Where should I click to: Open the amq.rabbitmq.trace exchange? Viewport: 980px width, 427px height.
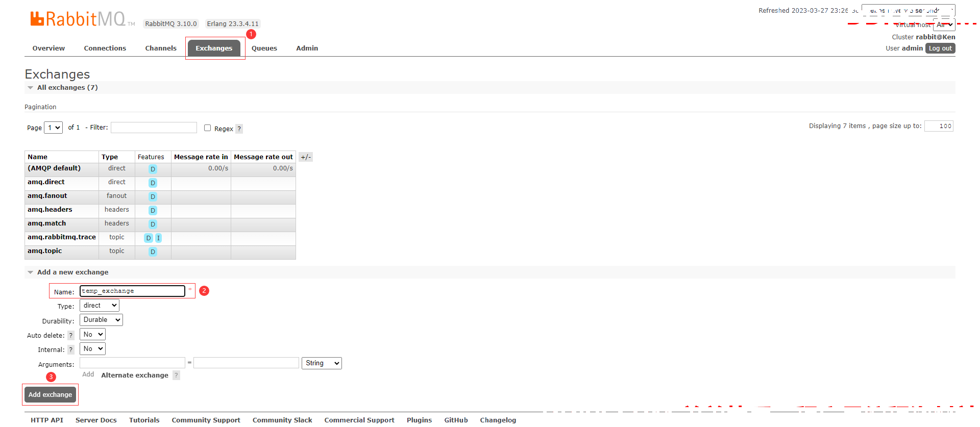62,237
